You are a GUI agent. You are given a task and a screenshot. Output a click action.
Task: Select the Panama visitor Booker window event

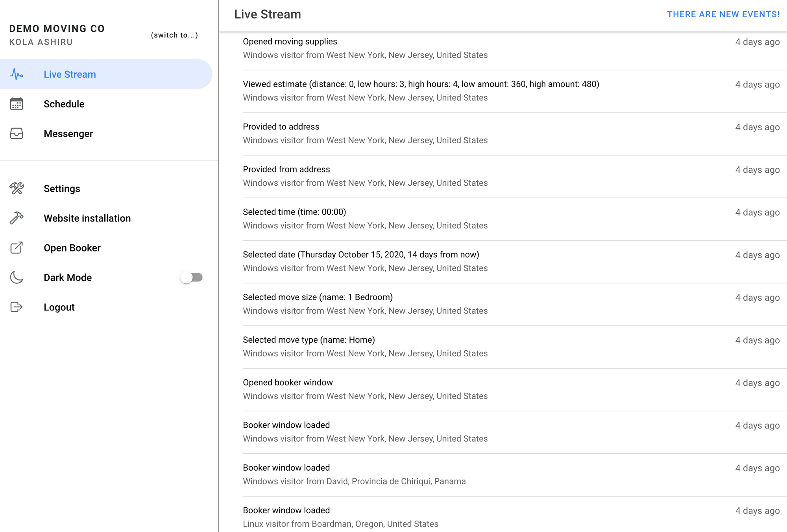point(354,474)
